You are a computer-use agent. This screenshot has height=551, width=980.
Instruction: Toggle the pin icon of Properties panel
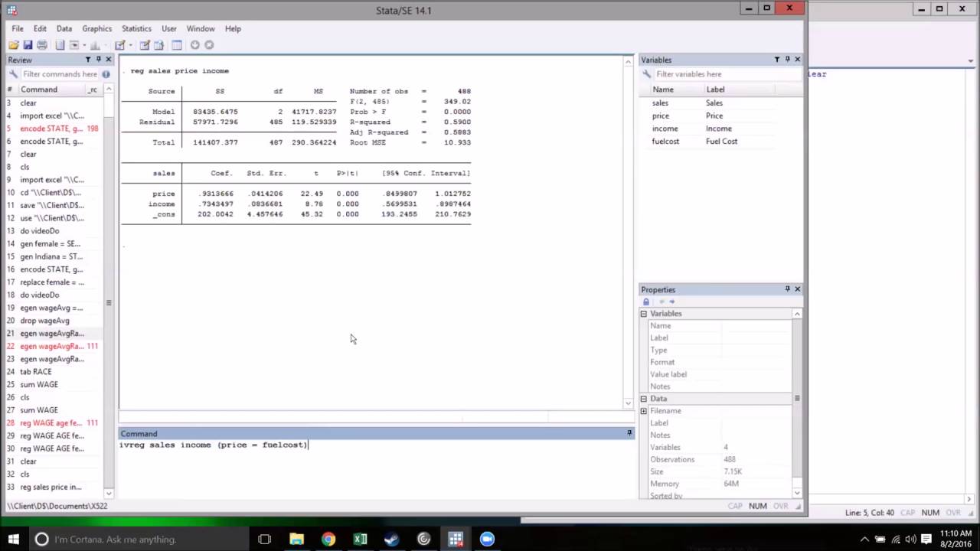click(787, 289)
